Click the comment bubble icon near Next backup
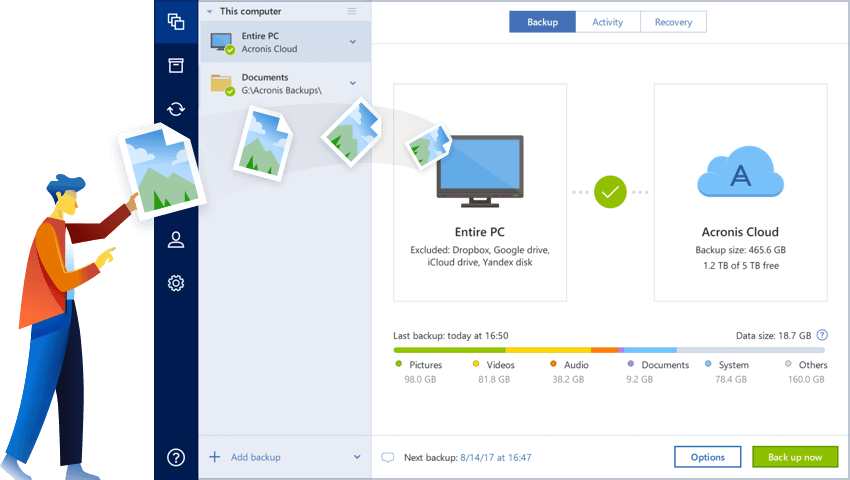 pyautogui.click(x=388, y=458)
